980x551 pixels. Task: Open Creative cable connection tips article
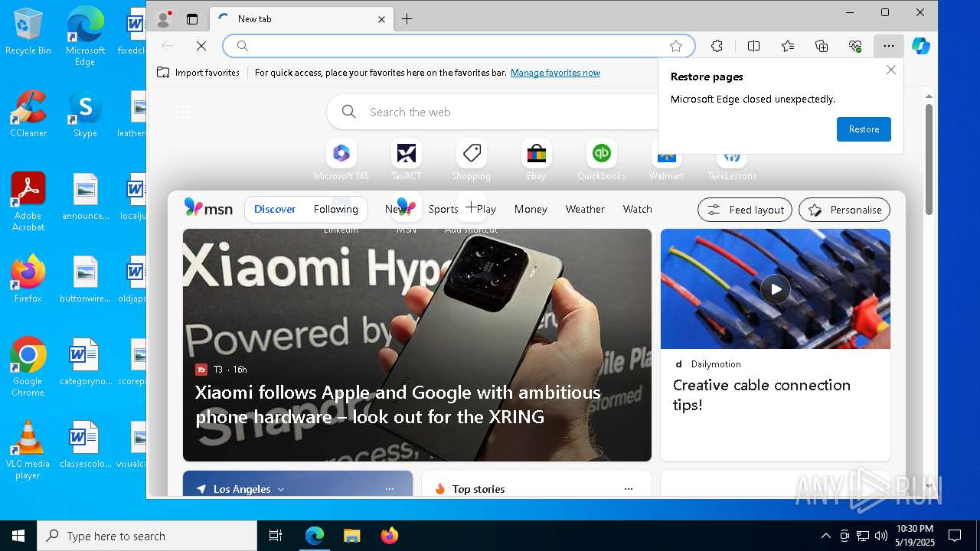click(x=761, y=395)
